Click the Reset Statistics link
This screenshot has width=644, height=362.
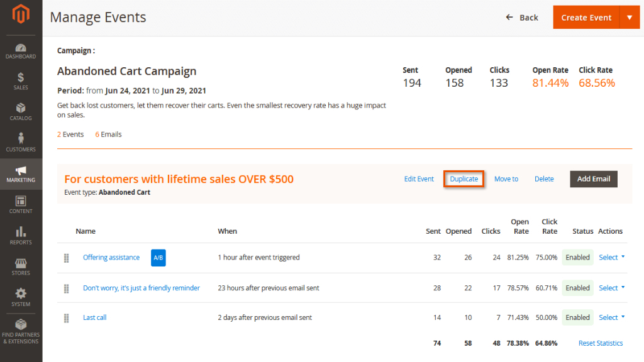[601, 343]
